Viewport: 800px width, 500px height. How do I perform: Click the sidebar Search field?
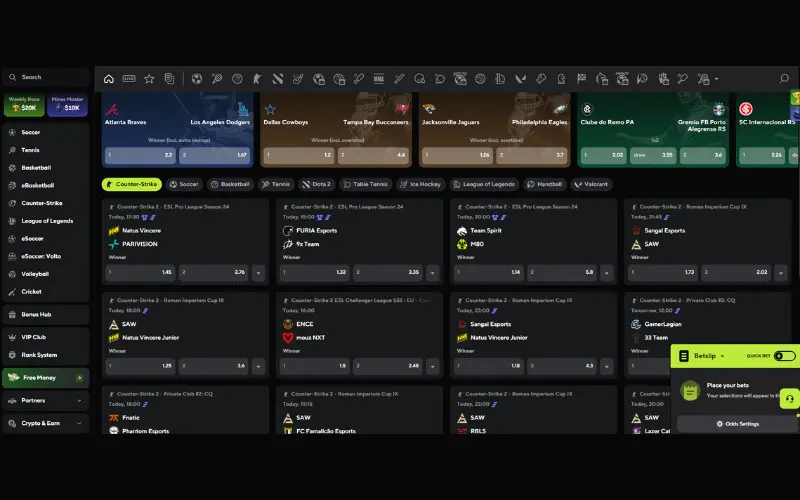coord(45,77)
